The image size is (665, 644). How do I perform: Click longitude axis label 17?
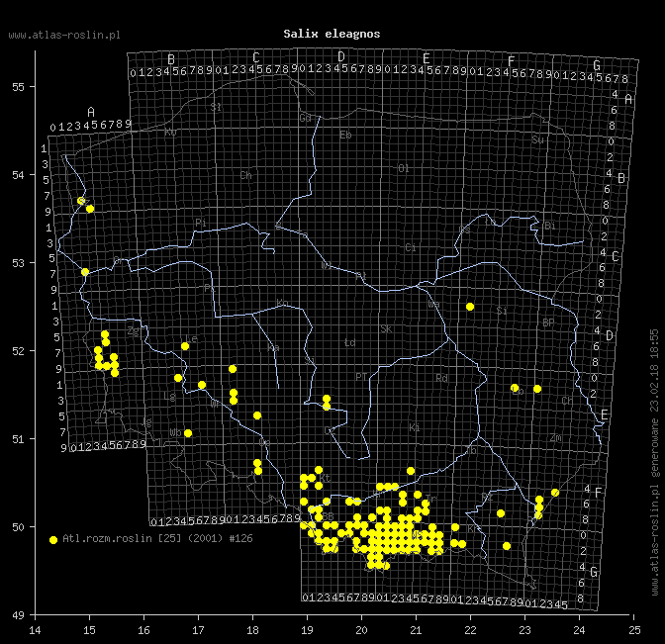pyautogui.click(x=199, y=630)
